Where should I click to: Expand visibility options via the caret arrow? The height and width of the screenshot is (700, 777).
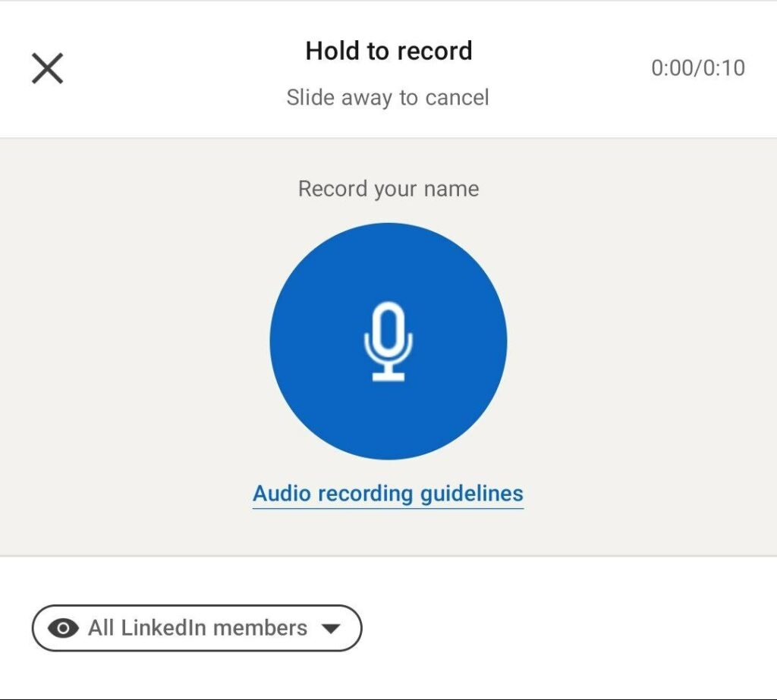point(330,629)
